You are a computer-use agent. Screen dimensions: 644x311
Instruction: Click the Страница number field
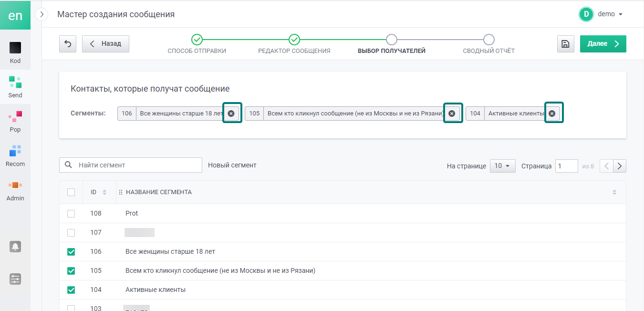pos(567,166)
